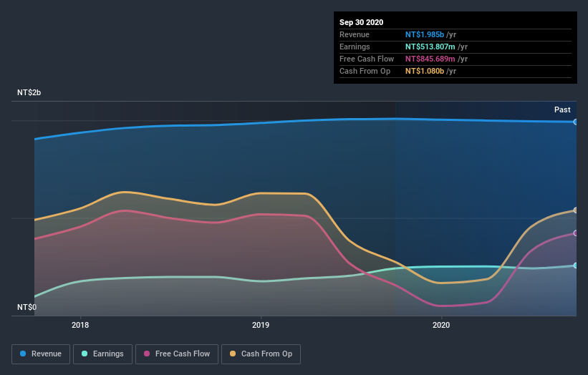588x375 pixels.
Task: Select the Cash From Op endpoint marker
Action: tap(576, 210)
